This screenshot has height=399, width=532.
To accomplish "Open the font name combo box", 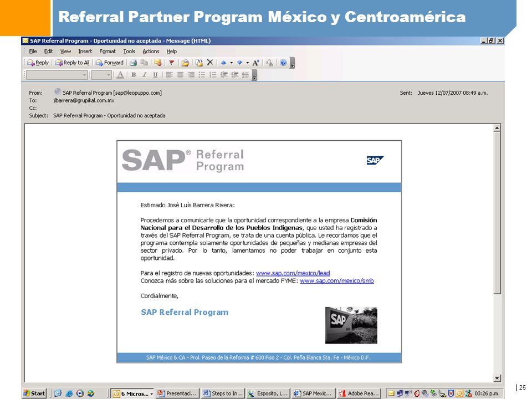I will click(57, 75).
